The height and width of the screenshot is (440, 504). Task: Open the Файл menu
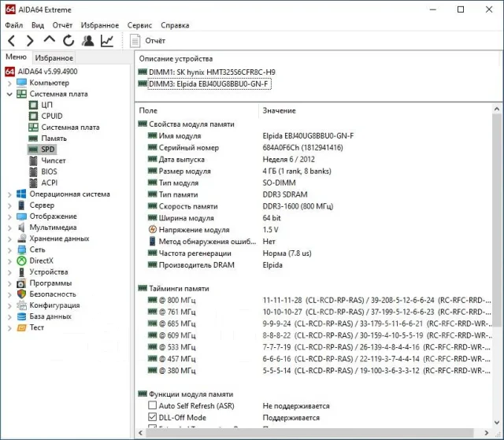pyautogui.click(x=14, y=25)
